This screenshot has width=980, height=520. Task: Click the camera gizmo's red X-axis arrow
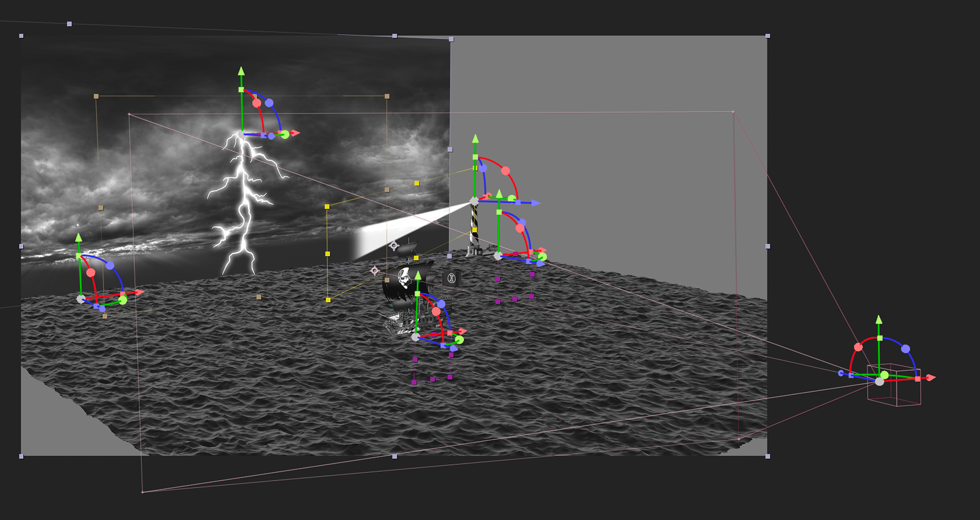pyautogui.click(x=930, y=378)
